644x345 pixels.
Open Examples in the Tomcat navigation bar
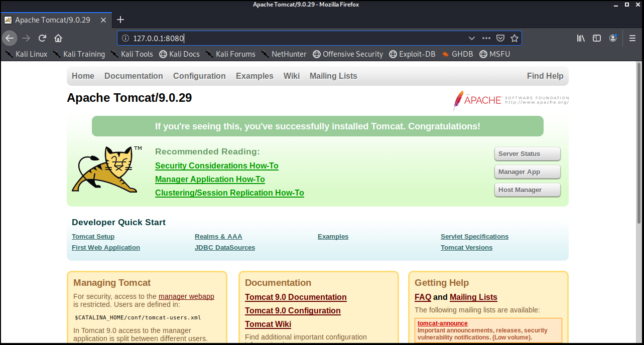pyautogui.click(x=254, y=76)
